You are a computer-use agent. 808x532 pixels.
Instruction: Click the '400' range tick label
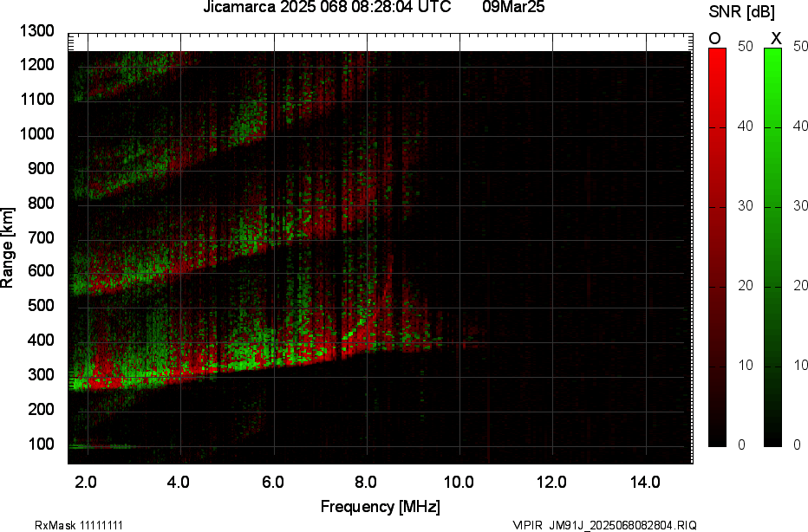(x=41, y=340)
